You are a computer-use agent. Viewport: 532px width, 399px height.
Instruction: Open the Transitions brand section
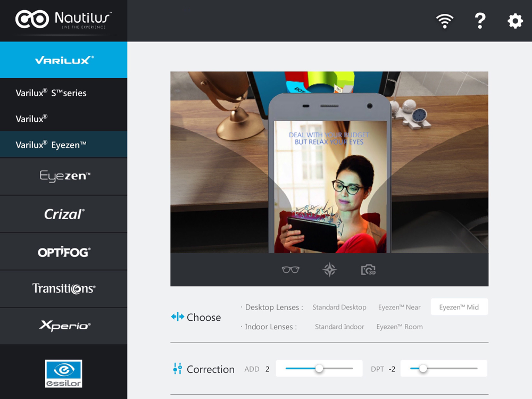63,289
